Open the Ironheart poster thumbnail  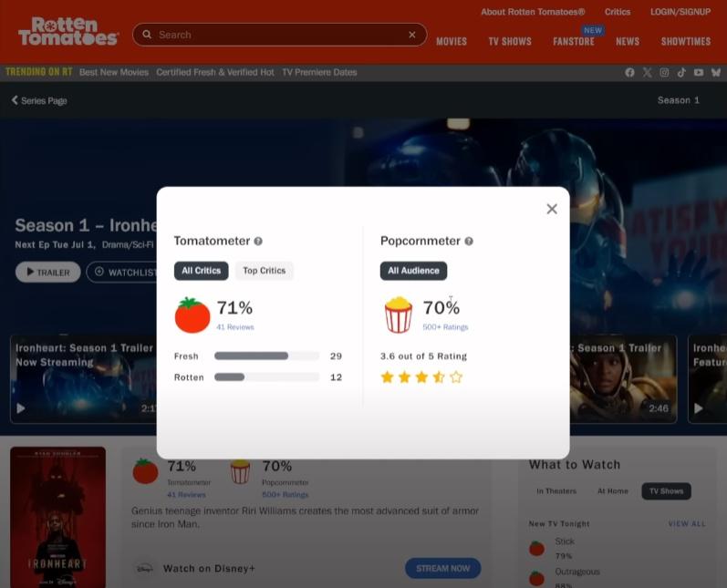(58, 517)
